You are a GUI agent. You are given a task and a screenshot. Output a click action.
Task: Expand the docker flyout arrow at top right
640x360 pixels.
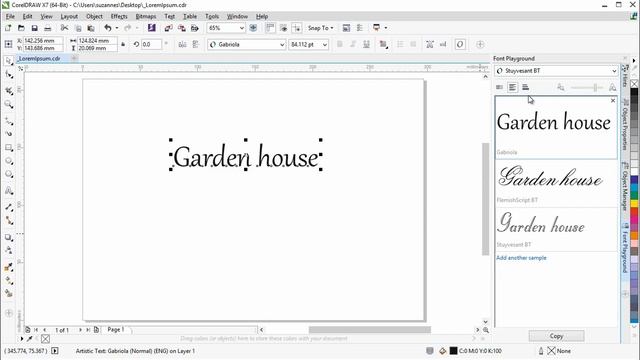634,60
